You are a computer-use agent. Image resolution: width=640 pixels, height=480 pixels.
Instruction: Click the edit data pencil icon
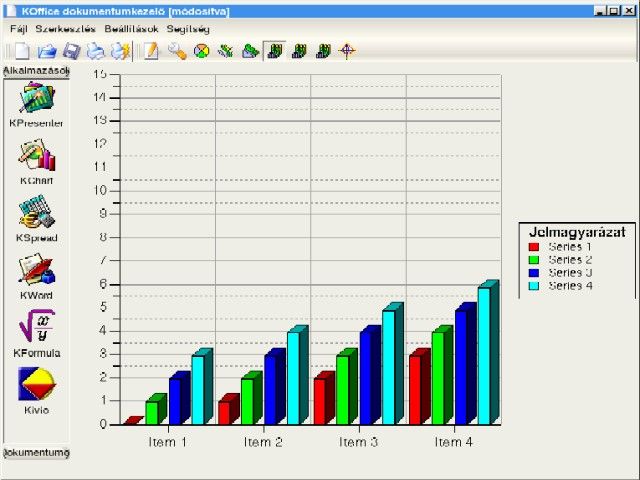coord(152,51)
